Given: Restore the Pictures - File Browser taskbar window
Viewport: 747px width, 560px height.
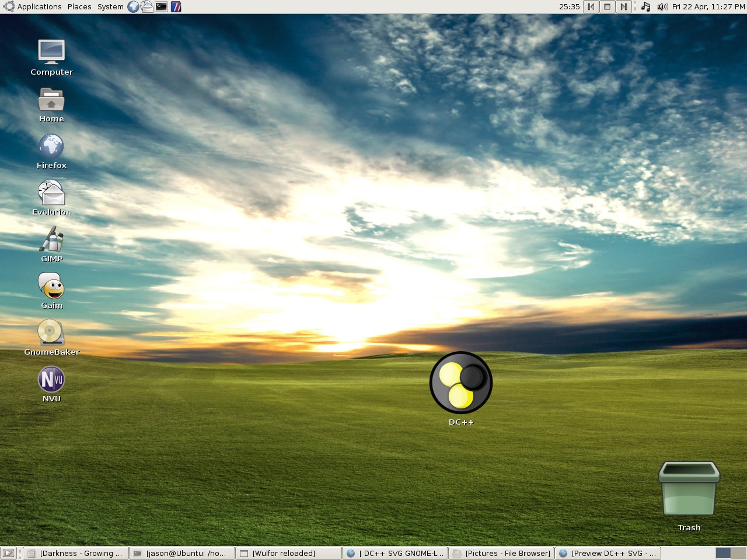Looking at the screenshot, I should click(501, 554).
